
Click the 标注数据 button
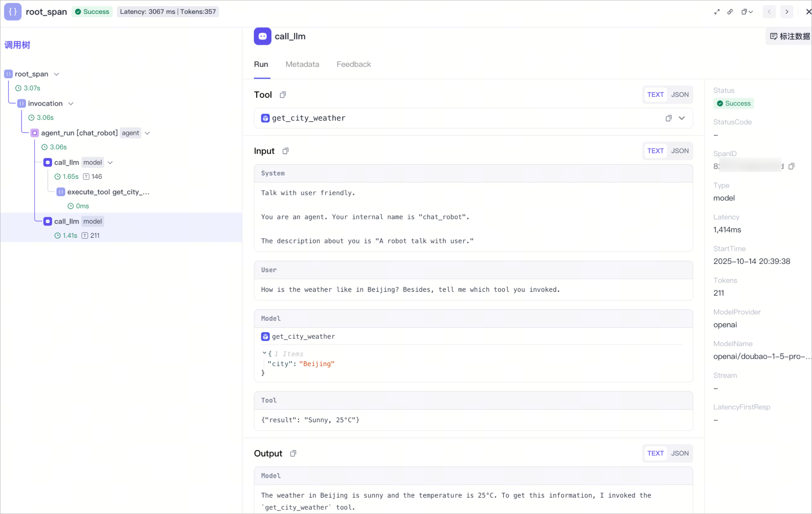[x=789, y=36]
